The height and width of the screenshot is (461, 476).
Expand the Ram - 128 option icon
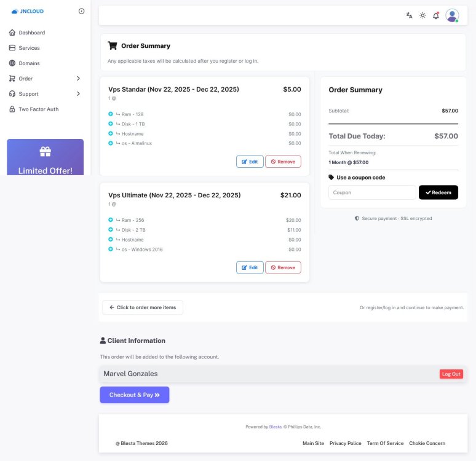click(x=111, y=114)
